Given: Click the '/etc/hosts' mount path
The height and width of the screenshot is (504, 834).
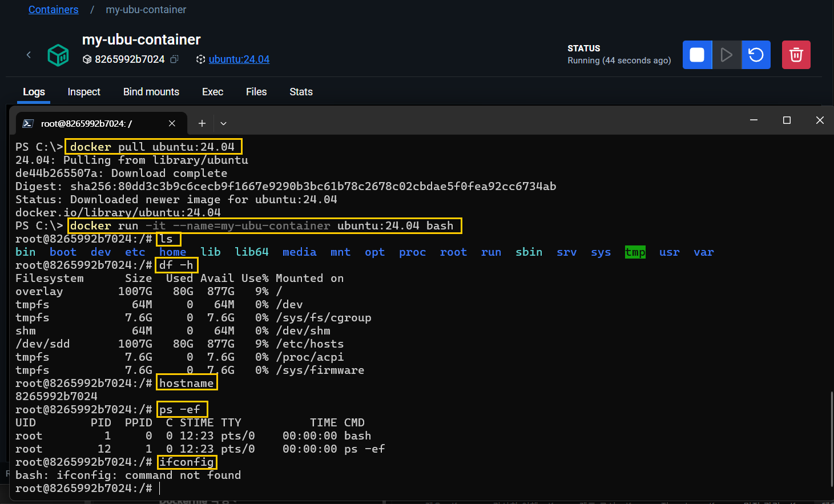Looking at the screenshot, I should coord(310,344).
